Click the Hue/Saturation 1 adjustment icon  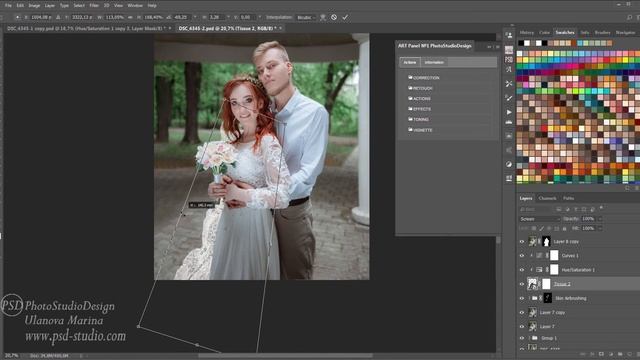pyautogui.click(x=539, y=270)
